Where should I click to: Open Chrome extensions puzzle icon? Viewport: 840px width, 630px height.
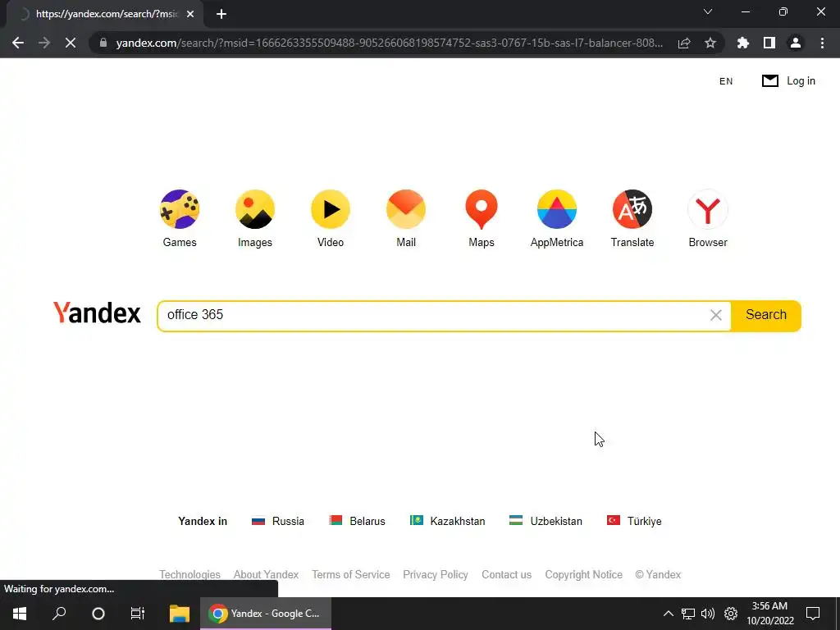[742, 43]
